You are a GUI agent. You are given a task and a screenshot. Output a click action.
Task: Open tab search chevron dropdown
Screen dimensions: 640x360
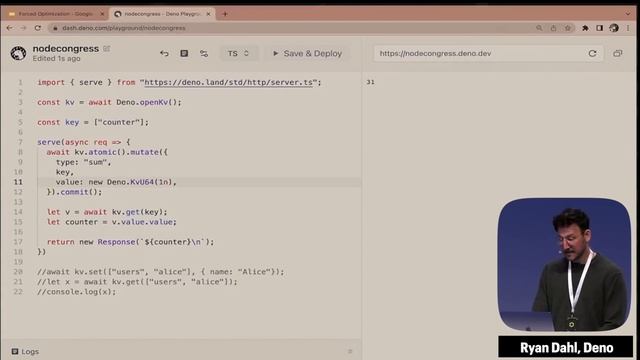tap(627, 14)
